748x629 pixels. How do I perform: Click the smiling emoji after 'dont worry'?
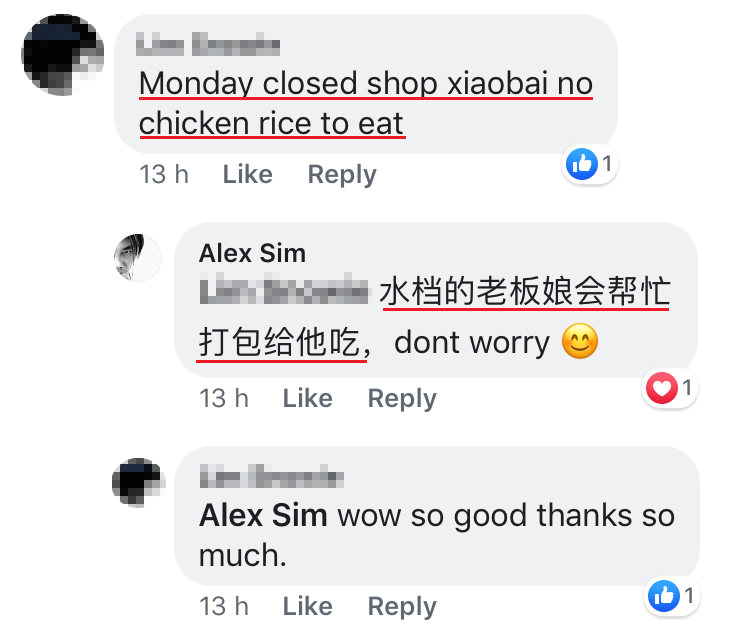(x=580, y=341)
